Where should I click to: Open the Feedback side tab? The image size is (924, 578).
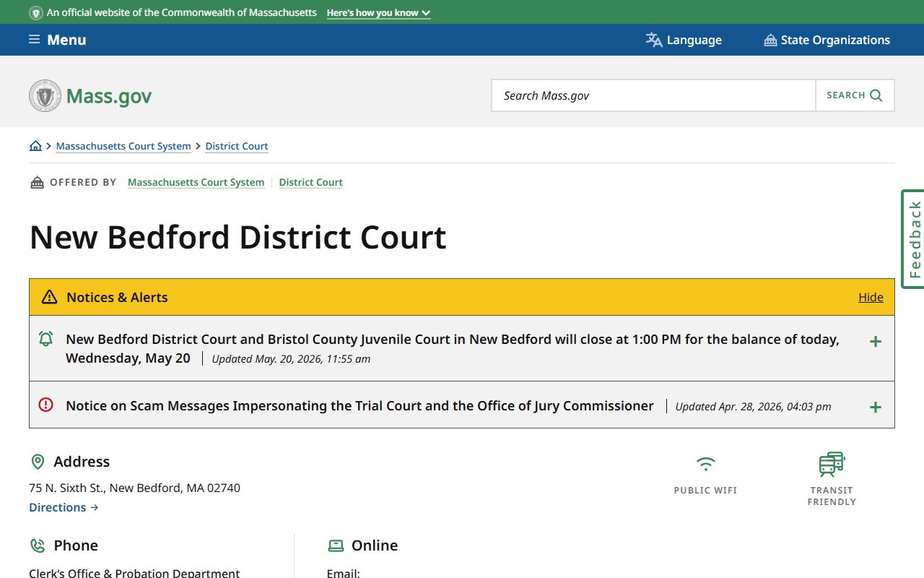(x=913, y=239)
